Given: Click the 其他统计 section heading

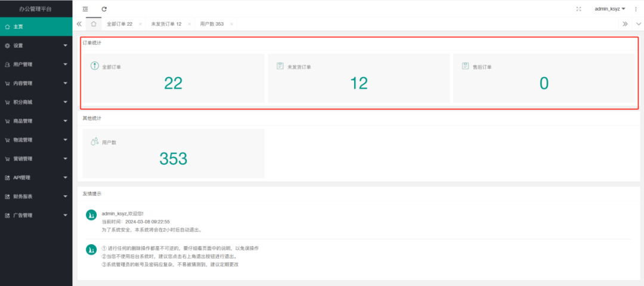Looking at the screenshot, I should (92, 118).
